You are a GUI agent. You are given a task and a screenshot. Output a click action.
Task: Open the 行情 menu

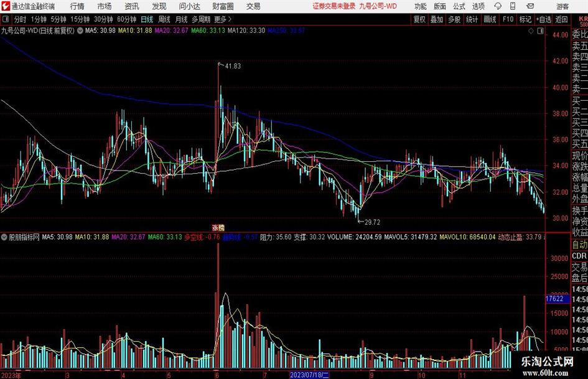[77, 6]
